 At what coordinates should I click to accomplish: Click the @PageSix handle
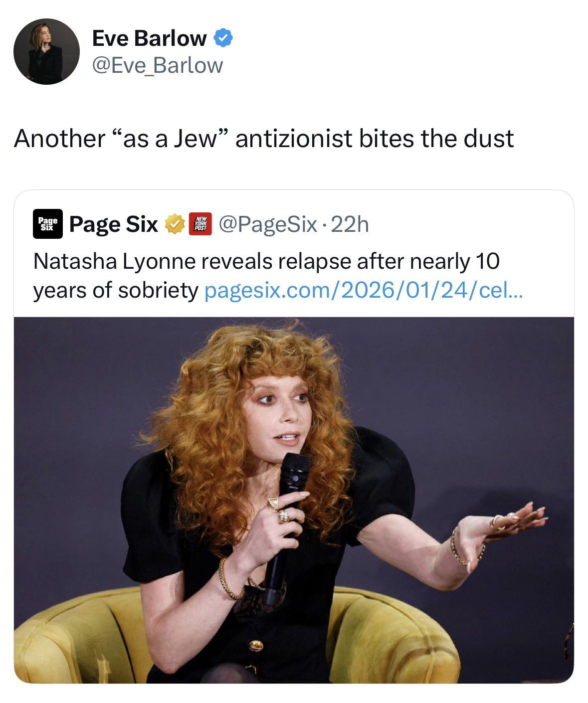[x=268, y=224]
